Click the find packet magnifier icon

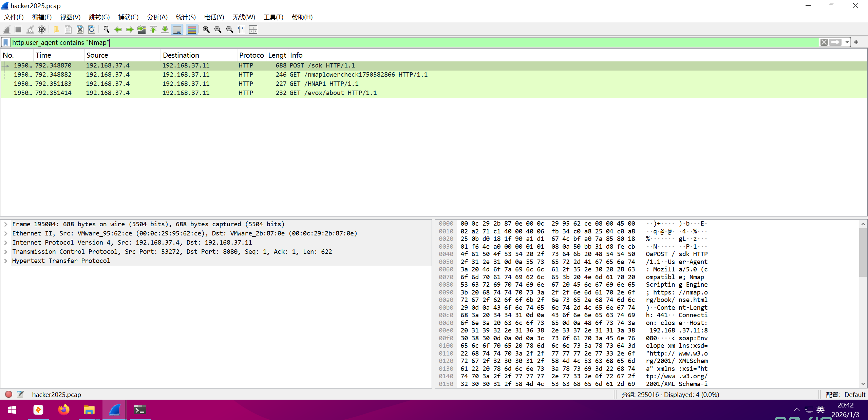106,30
